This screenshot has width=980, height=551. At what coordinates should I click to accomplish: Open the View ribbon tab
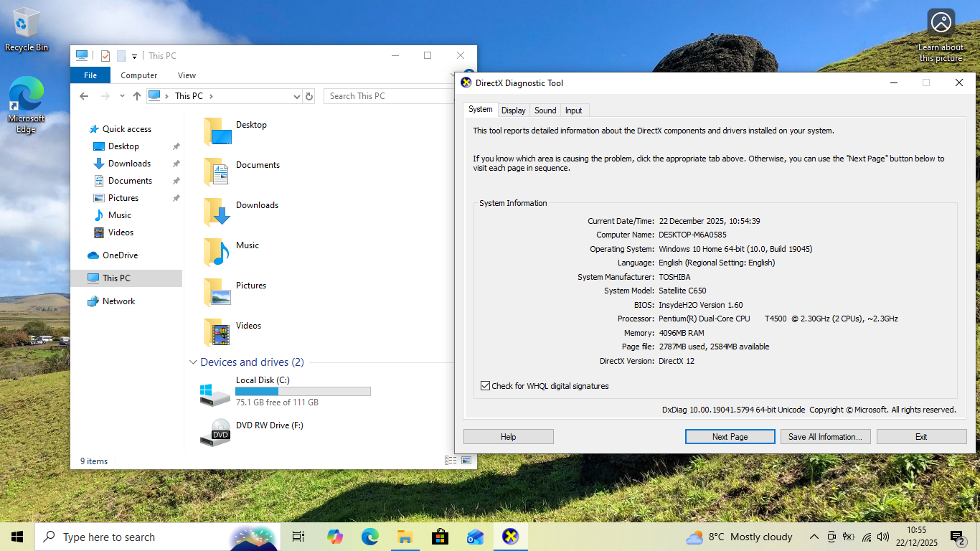187,75
